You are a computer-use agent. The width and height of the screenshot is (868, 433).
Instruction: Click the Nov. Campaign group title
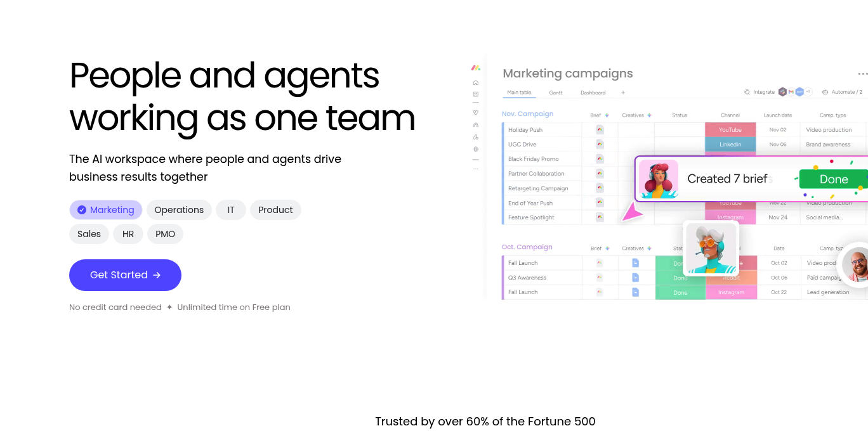(x=527, y=114)
